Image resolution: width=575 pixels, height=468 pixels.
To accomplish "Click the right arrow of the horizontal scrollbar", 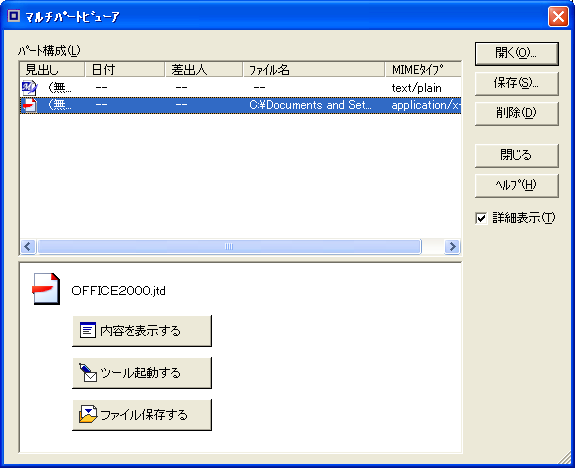I will tap(452, 246).
